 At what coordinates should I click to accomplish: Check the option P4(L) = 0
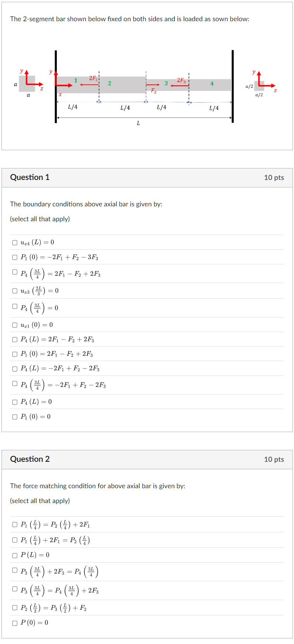click(14, 401)
